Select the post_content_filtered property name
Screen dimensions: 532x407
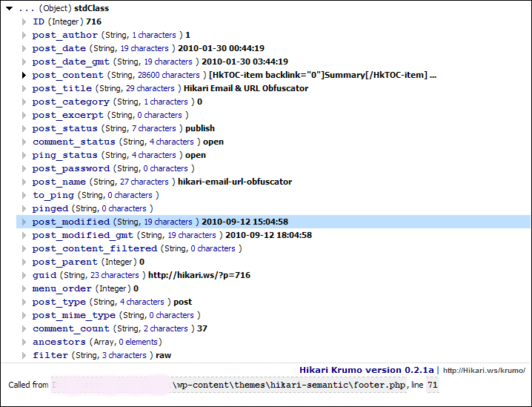95,249
